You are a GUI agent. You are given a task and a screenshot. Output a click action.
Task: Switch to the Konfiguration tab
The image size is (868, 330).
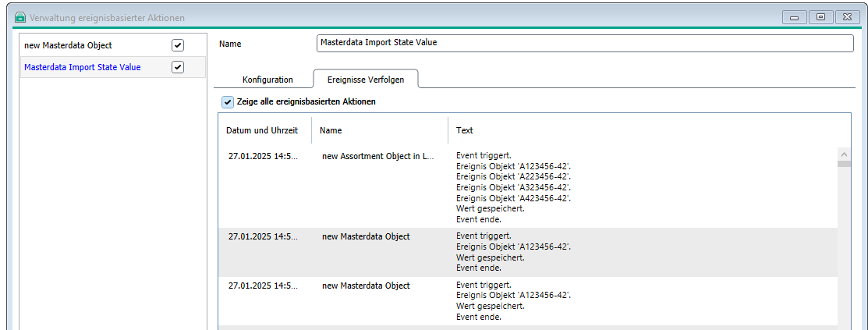267,80
